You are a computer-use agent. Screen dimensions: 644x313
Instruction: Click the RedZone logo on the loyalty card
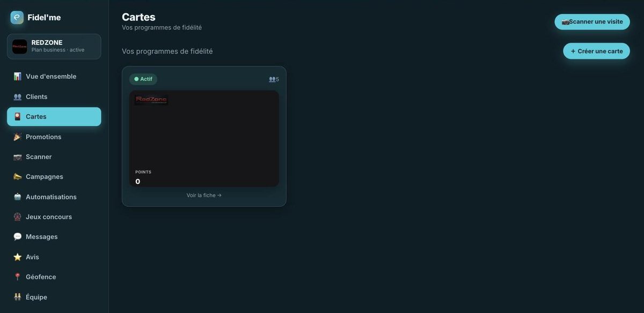tap(151, 100)
